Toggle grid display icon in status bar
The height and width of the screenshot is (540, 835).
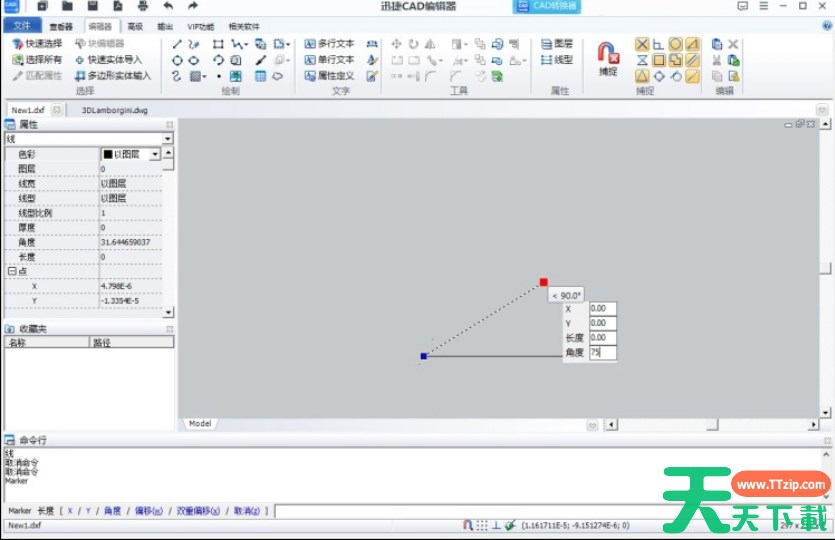(482, 525)
